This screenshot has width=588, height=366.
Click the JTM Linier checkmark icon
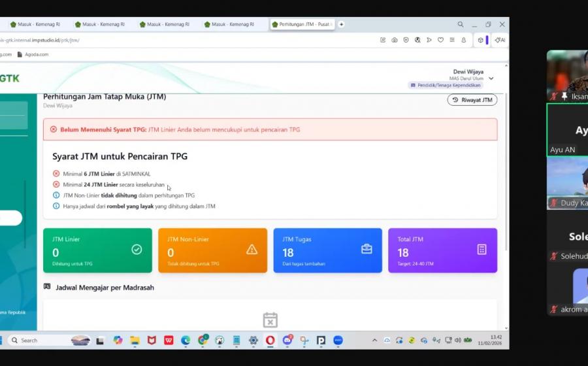137,250
